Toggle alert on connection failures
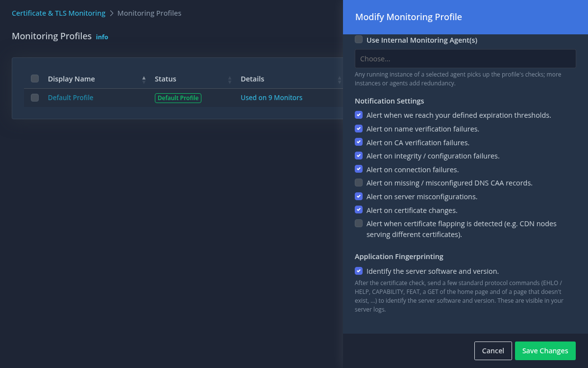The height and width of the screenshot is (368, 588). (x=359, y=169)
